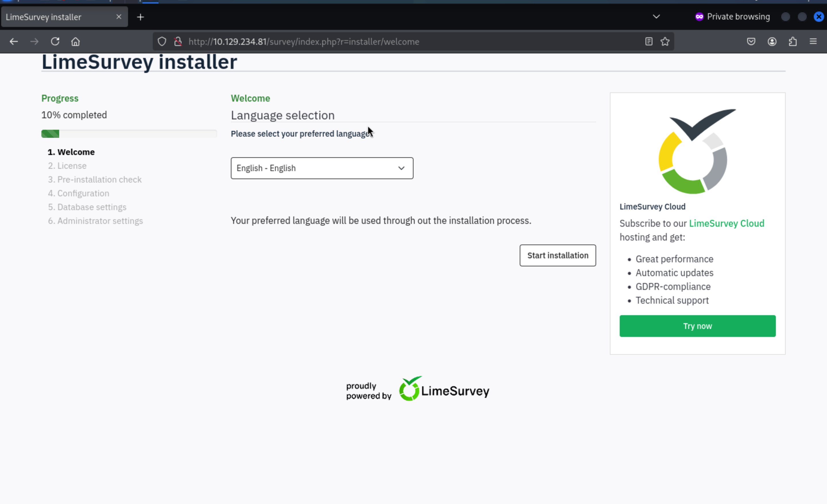This screenshot has width=827, height=504.
Task: Click the Start installation button
Action: point(557,255)
